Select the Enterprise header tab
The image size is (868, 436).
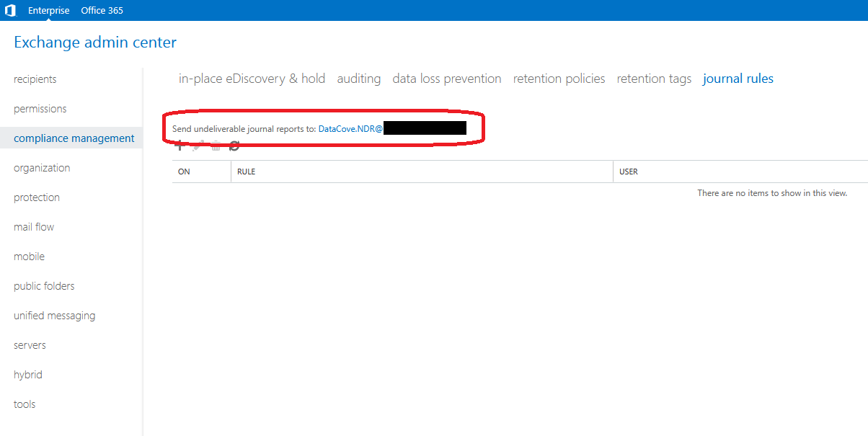click(49, 10)
